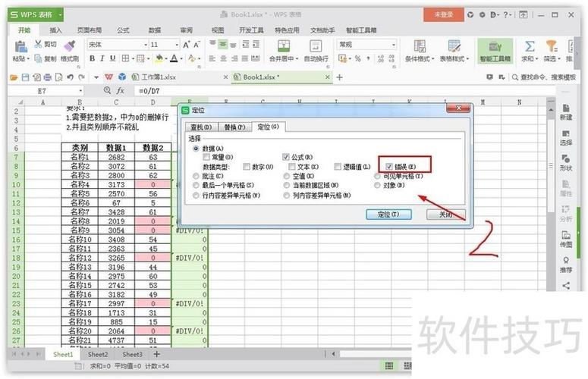Switch to the Replace (替换) tab in the dialog
588x379 pixels.
click(x=234, y=127)
